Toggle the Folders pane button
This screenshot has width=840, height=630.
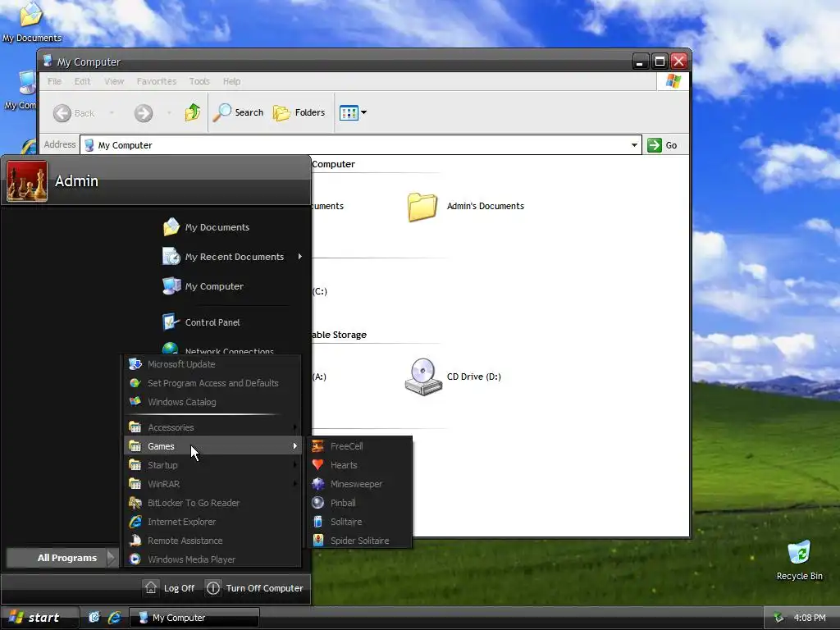pos(299,112)
